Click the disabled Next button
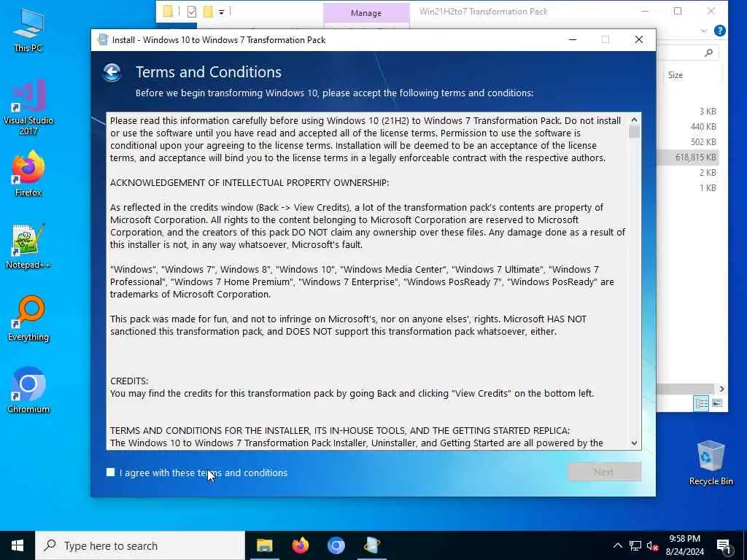The width and height of the screenshot is (747, 560). point(604,472)
